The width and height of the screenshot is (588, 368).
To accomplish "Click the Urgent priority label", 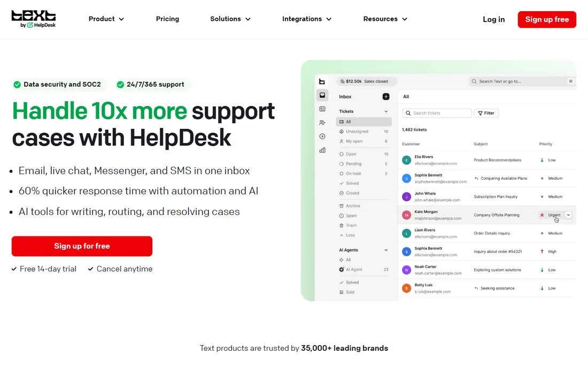I will 554,215.
